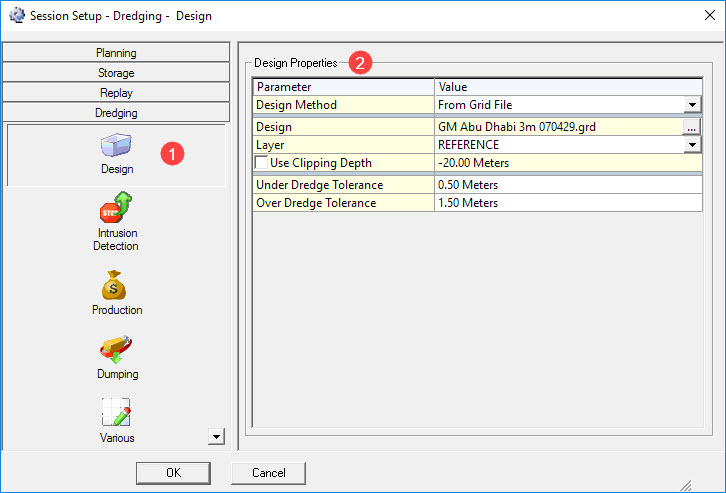Open the Production money bag section
Image resolution: width=726 pixels, height=493 pixels.
point(117,293)
